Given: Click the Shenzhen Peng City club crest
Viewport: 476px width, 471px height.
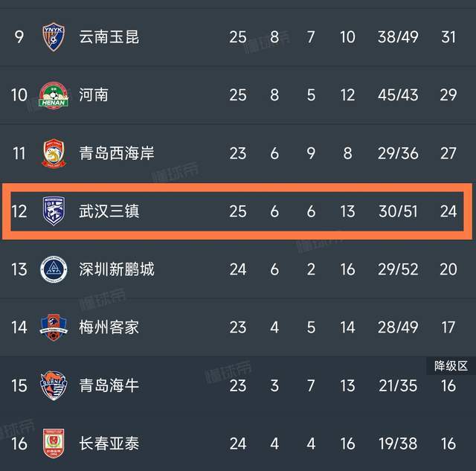Looking at the screenshot, I should (x=54, y=269).
